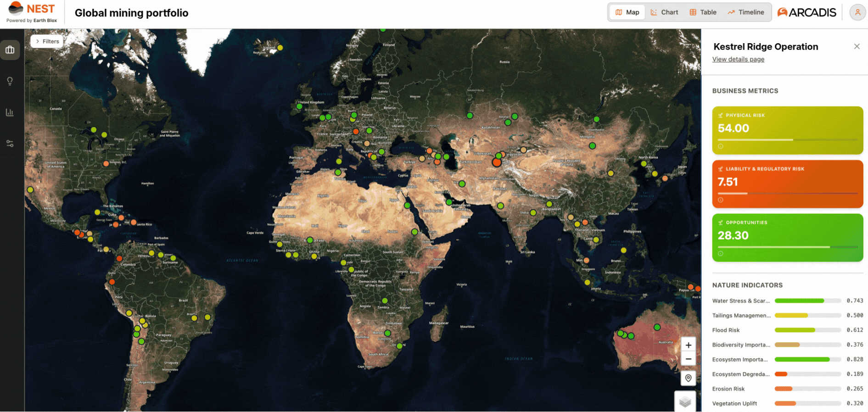Click the Liability & Regulatory Risk info icon
The image size is (868, 412).
721,200
